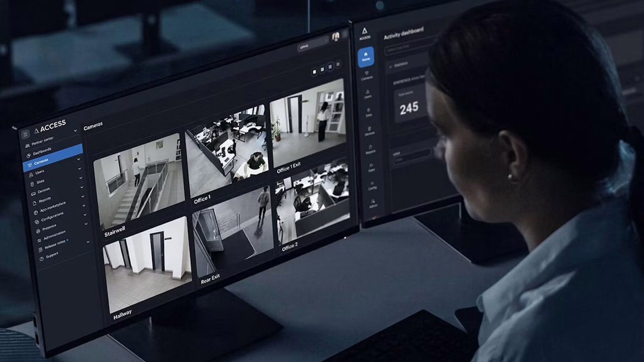Image resolution: width=644 pixels, height=362 pixels.
Task: Click the Users icon in left sidebar
Action: click(x=31, y=175)
